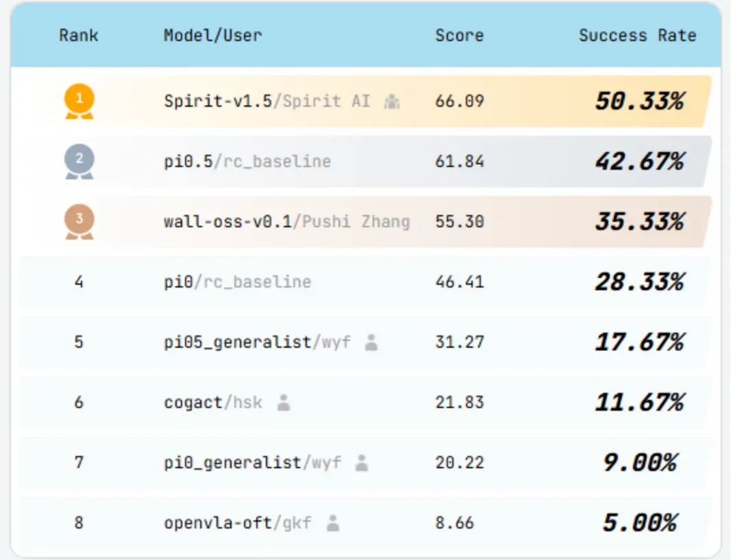Select the Rank column header

pos(79,36)
